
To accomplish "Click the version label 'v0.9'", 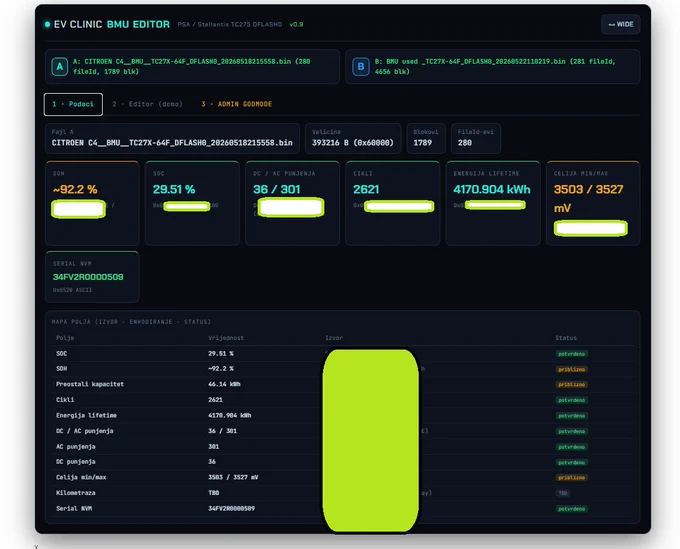I will [296, 25].
